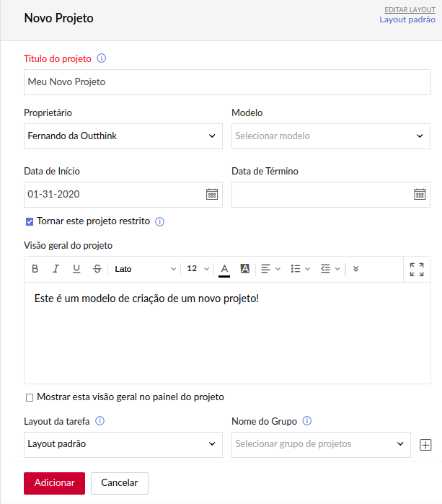Toggle bold formatting in overview editor
This screenshot has width=442, height=504.
35,269
